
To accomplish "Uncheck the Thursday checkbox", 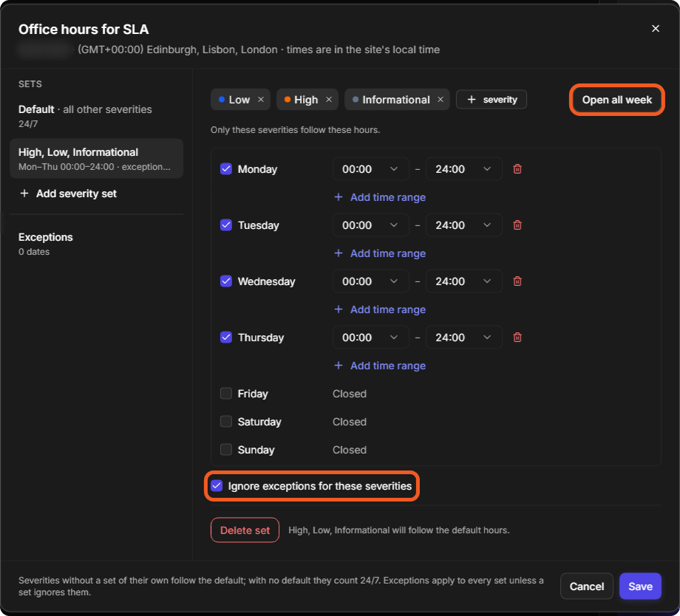I will coord(226,338).
